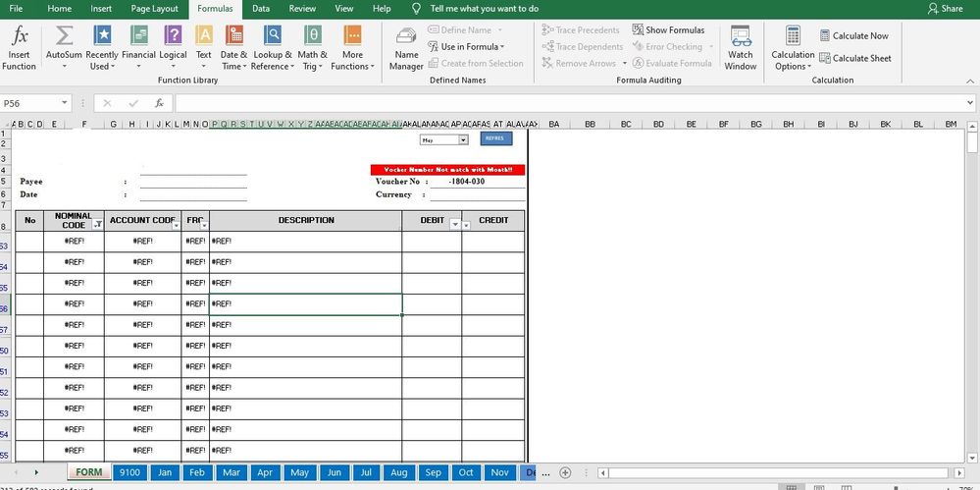Screen dimensions: 980x490
Task: Open Use in Formula dropdown
Action: tap(466, 47)
